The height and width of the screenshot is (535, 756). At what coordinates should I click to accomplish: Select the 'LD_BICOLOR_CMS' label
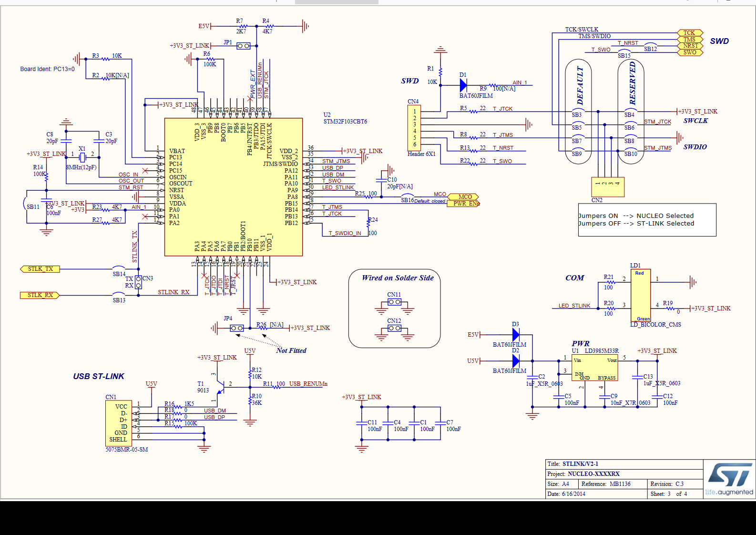655,325
